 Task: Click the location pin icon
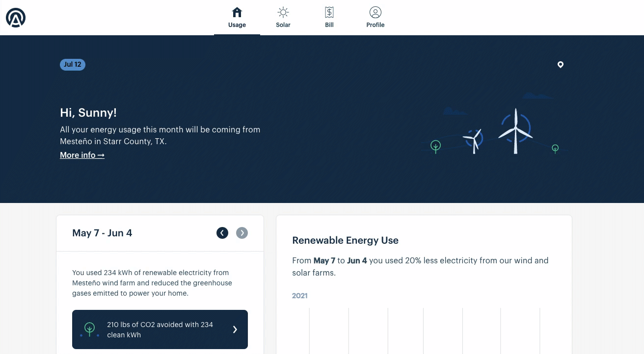pyautogui.click(x=561, y=65)
